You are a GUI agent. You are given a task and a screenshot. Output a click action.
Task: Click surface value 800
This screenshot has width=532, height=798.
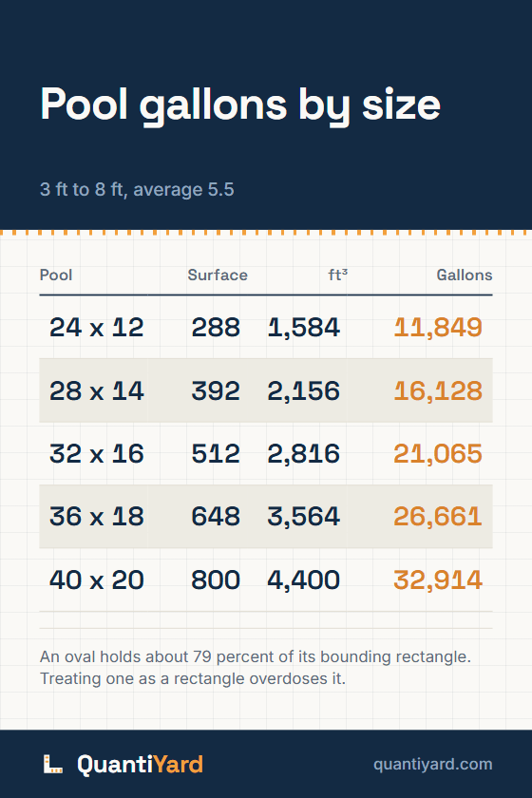216,579
